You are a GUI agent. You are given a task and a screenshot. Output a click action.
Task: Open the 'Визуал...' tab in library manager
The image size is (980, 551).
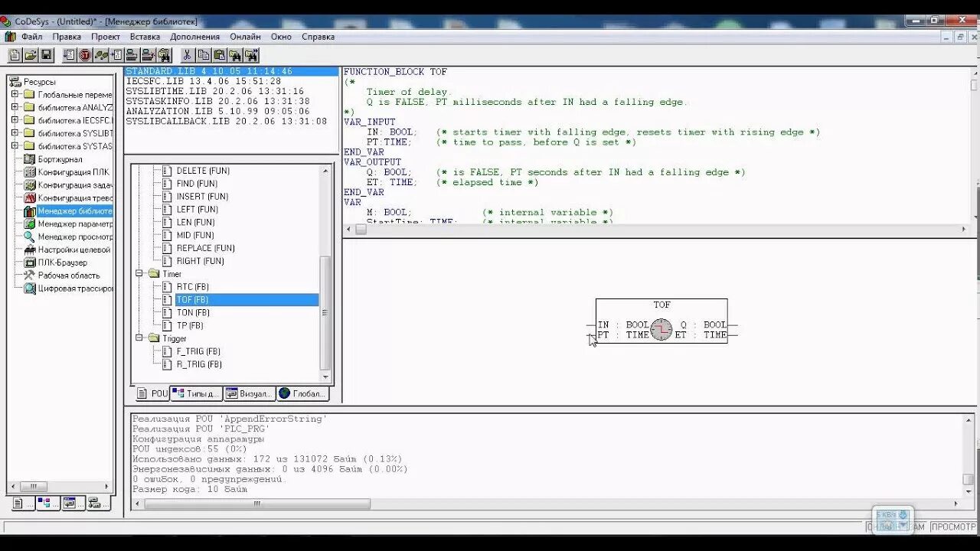pyautogui.click(x=249, y=393)
